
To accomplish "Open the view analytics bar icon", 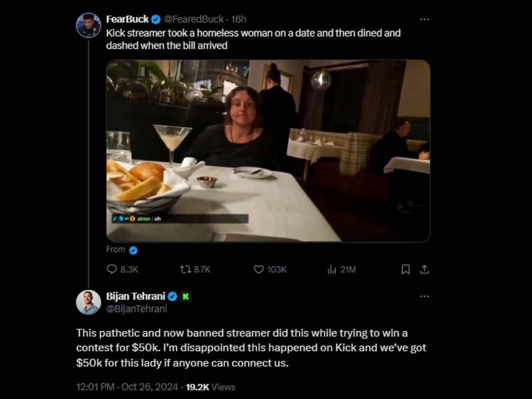I will [x=331, y=270].
